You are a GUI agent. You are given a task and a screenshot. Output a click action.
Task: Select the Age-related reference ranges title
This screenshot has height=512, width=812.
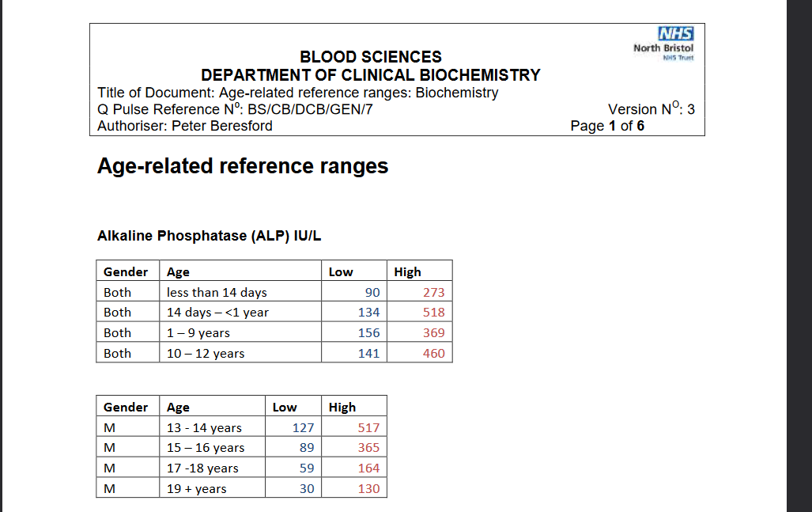242,166
